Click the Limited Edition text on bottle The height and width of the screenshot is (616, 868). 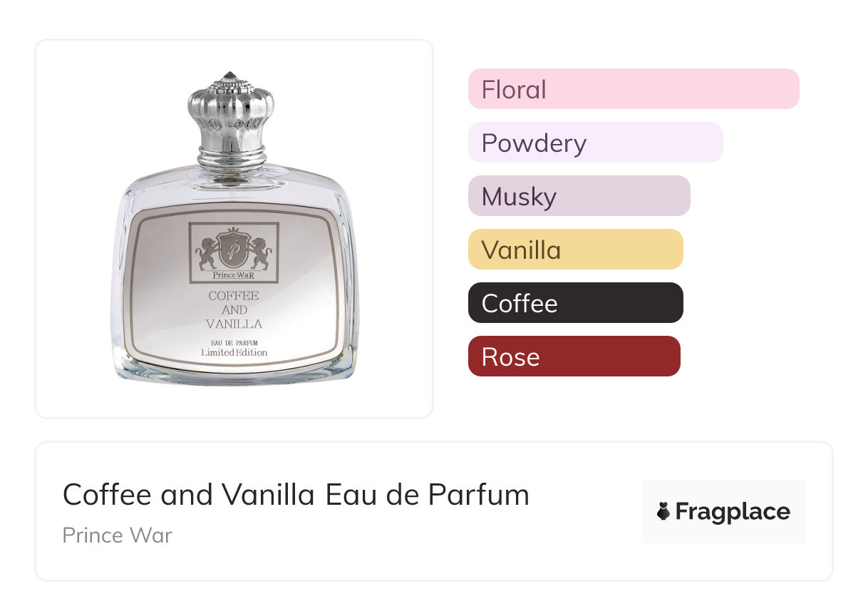coord(234,352)
